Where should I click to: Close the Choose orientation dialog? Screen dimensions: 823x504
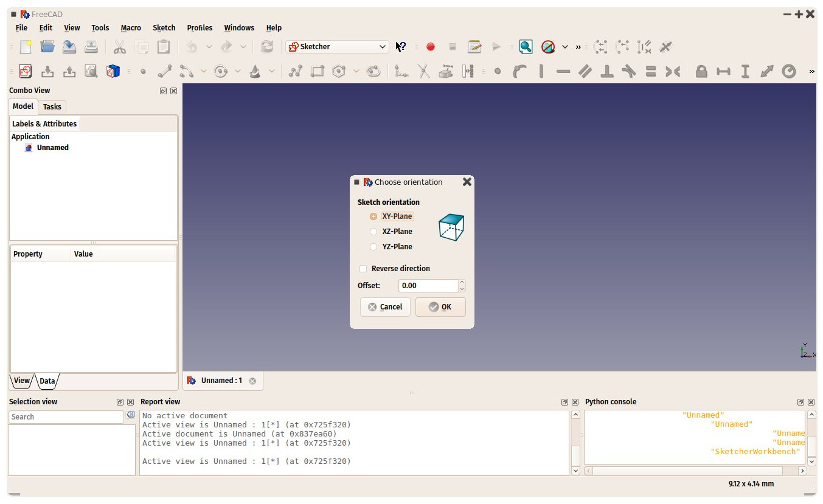click(467, 182)
